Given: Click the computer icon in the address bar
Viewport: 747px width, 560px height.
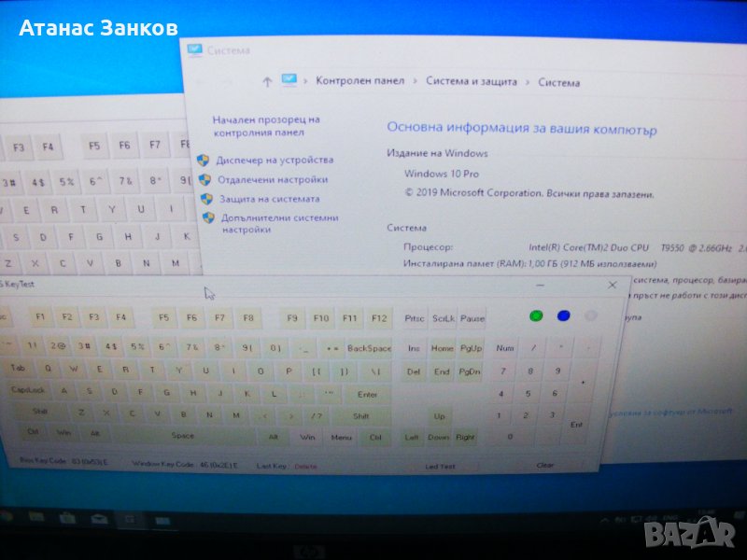Looking at the screenshot, I should pos(289,81).
